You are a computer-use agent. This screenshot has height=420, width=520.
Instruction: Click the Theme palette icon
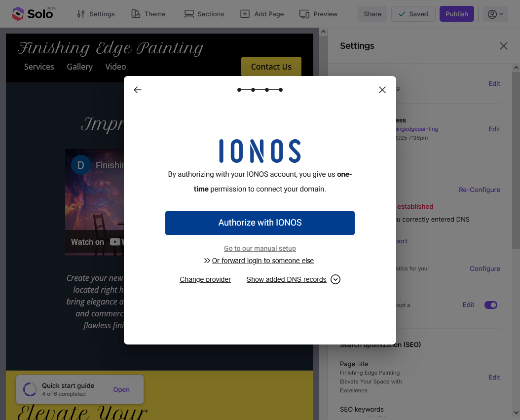point(136,14)
